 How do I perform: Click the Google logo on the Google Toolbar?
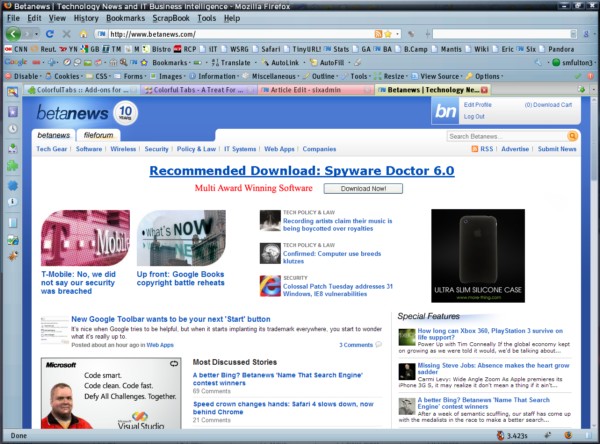16,62
